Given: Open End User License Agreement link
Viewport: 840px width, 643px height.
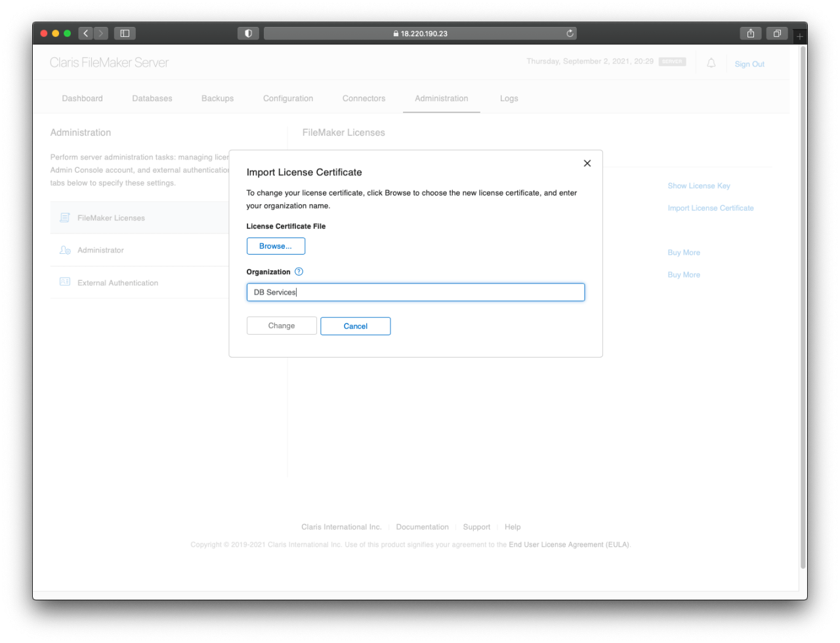Looking at the screenshot, I should [568, 545].
